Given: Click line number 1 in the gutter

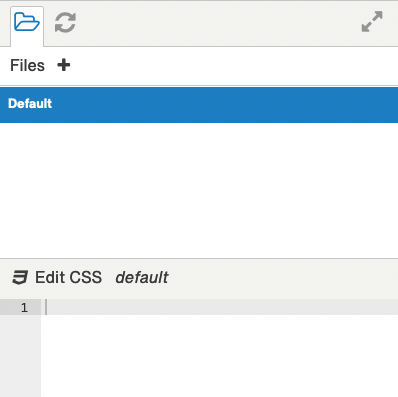Looking at the screenshot, I should [24, 307].
